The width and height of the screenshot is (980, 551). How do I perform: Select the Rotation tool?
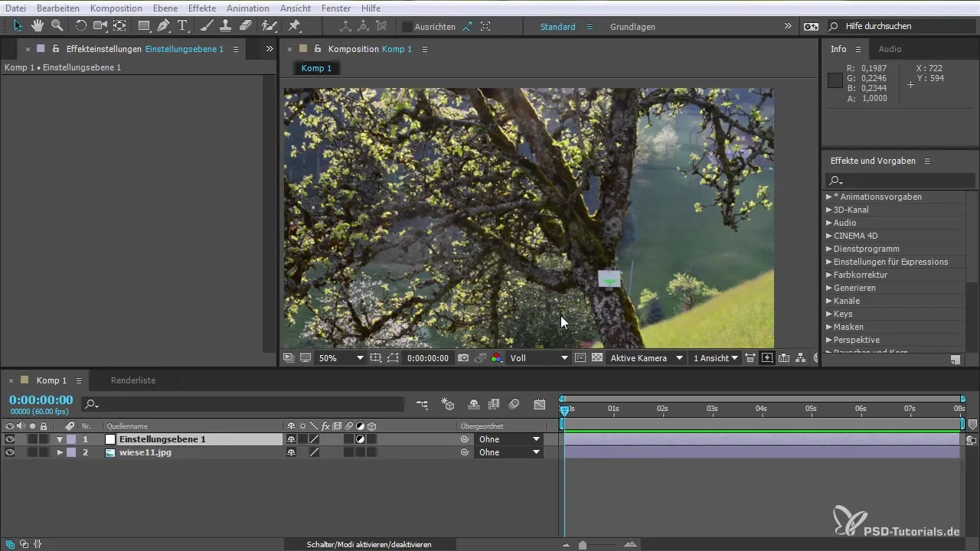tap(80, 26)
